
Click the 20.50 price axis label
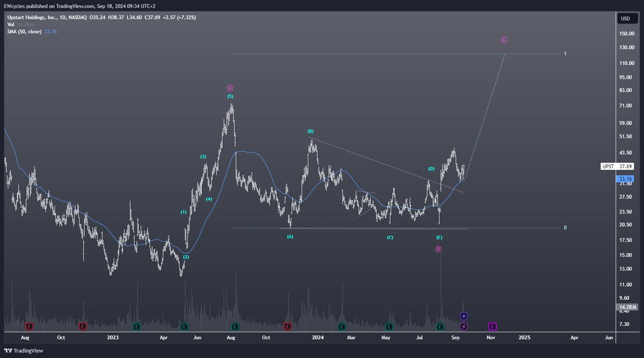626,225
